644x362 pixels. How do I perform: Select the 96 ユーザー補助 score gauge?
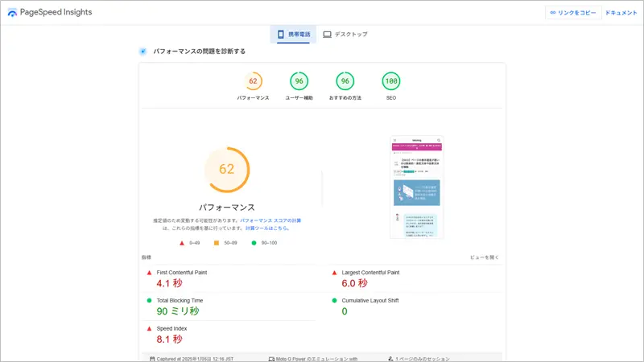pos(299,81)
